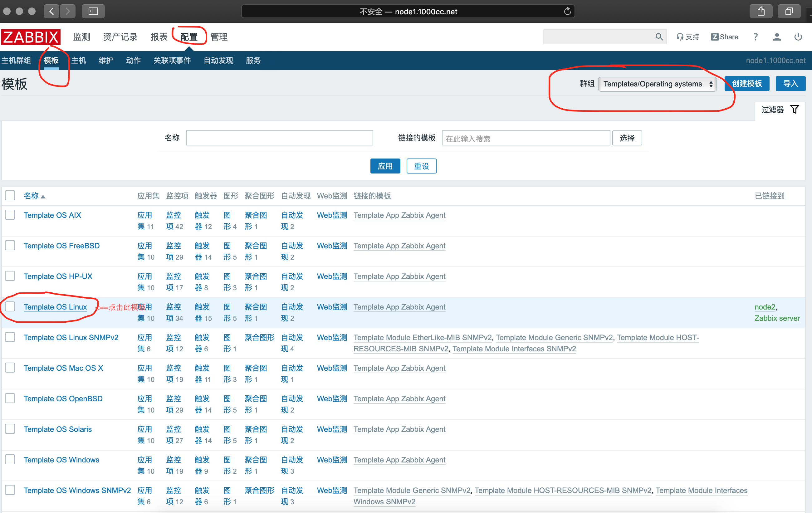Click 选择 to pick linked templates
This screenshot has width=812, height=513.
(627, 138)
